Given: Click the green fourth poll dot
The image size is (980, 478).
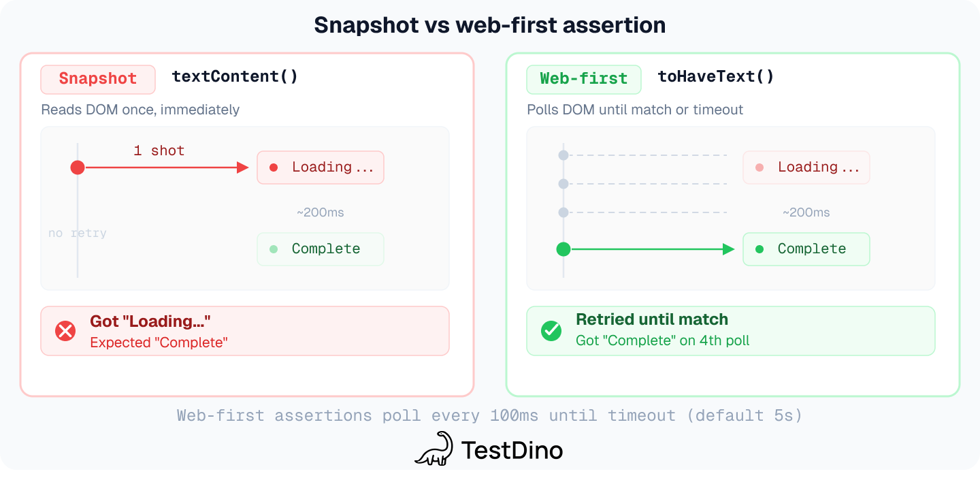Looking at the screenshot, I should [563, 249].
